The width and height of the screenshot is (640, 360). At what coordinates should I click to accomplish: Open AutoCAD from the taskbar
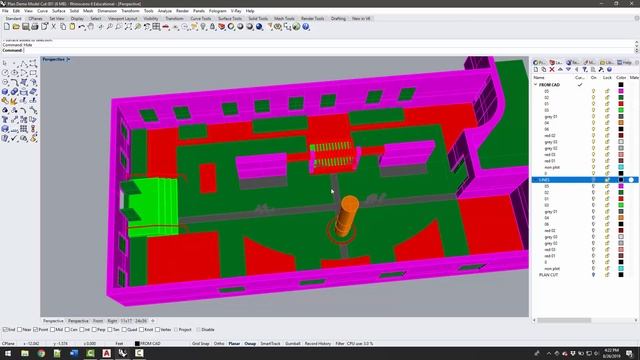click(x=107, y=353)
